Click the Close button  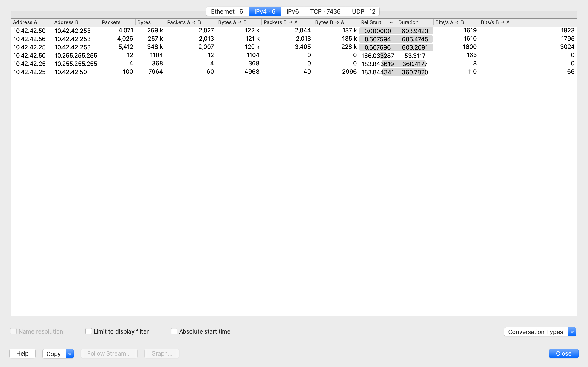pos(563,353)
